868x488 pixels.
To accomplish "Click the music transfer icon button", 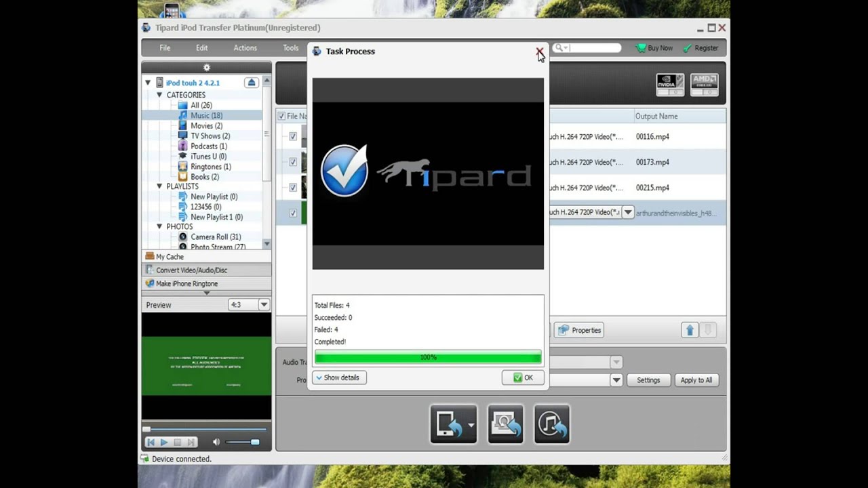I will pos(551,424).
